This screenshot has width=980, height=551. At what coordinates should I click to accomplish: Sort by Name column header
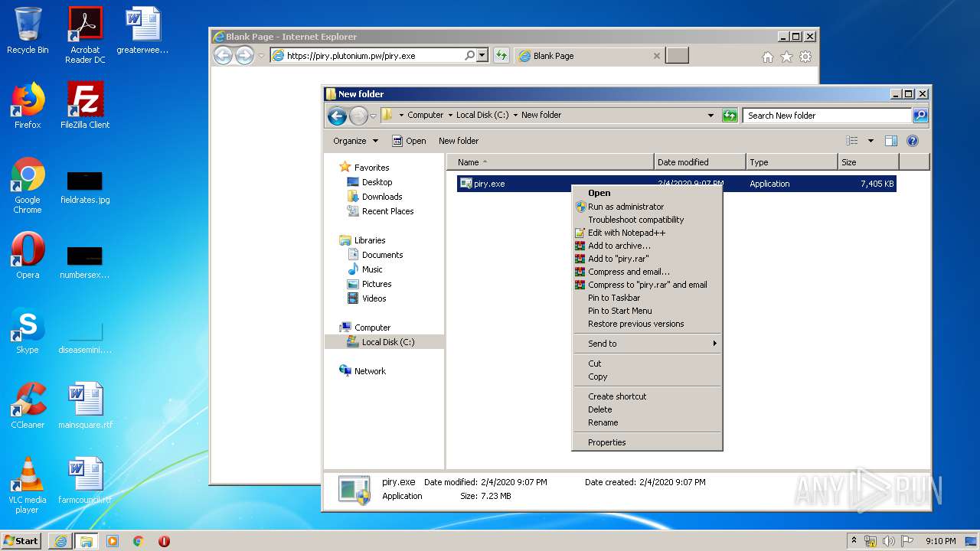pos(551,162)
